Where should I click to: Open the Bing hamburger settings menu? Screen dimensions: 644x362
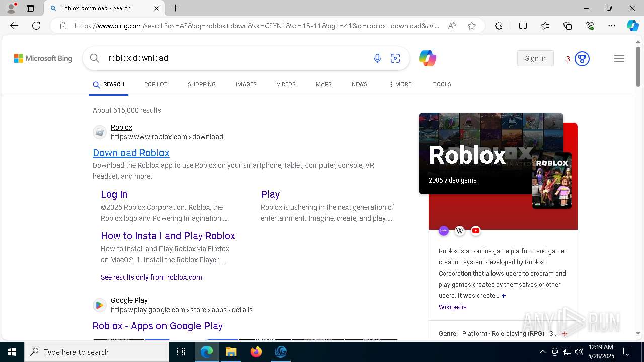click(x=619, y=58)
